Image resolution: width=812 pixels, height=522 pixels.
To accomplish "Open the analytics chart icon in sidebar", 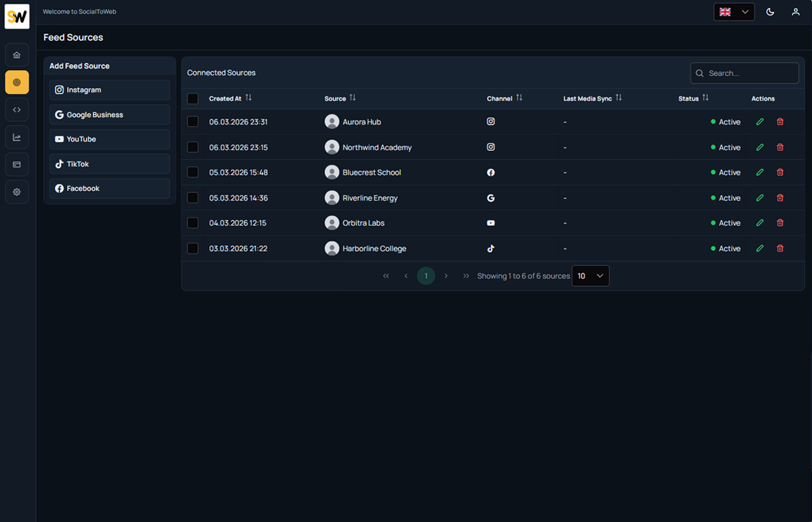I will click(x=17, y=137).
